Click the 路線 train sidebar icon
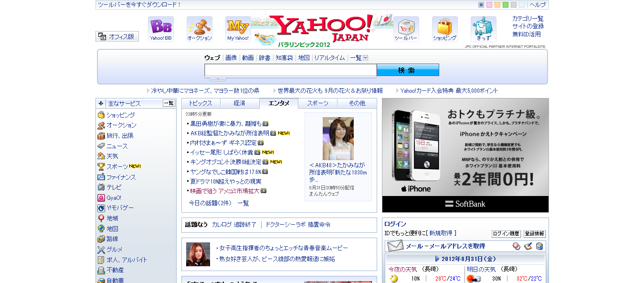 point(101,239)
